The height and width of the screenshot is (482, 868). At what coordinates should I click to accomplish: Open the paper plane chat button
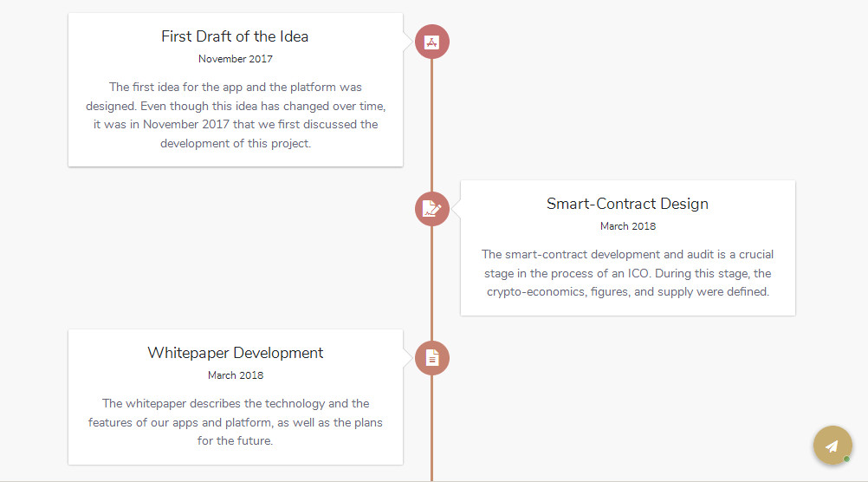[x=832, y=446]
